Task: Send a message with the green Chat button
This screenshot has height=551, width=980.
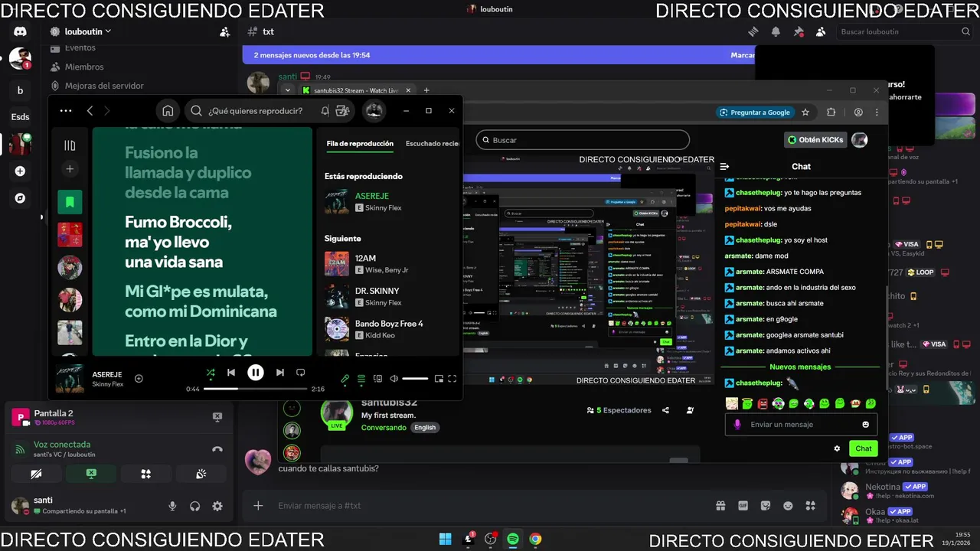Action: 864,448
